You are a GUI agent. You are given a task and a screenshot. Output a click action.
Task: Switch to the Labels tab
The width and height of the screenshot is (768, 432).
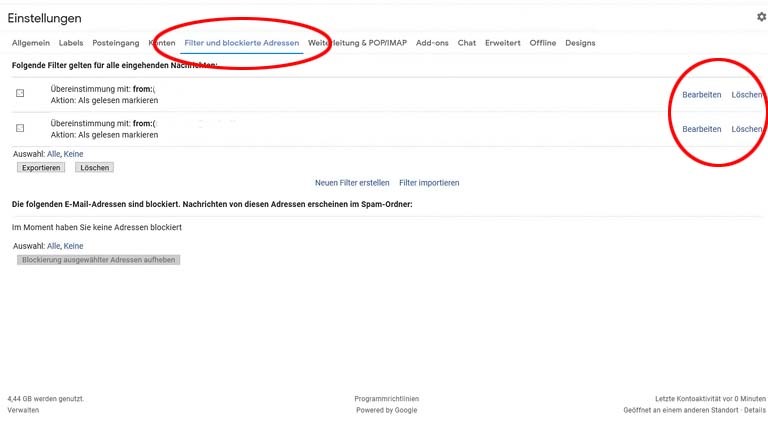[71, 43]
